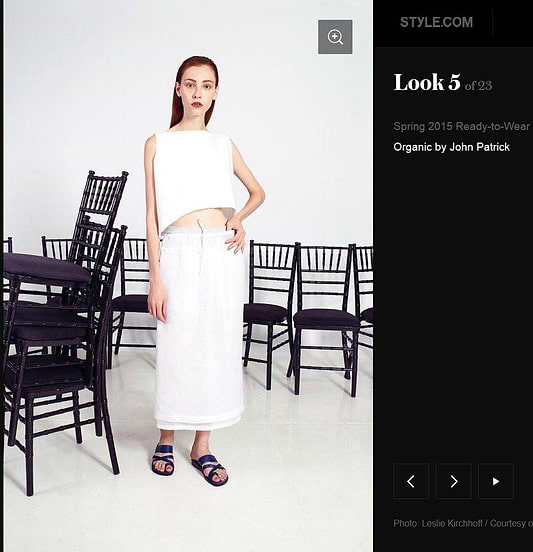Click the Spring 2015 Ready-to-Wear text
Screen dimensions: 533x552
tap(461, 126)
